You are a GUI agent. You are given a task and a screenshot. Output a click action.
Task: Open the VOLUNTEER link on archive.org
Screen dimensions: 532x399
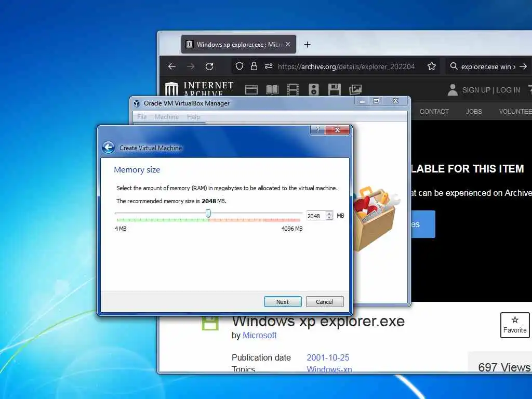click(515, 112)
